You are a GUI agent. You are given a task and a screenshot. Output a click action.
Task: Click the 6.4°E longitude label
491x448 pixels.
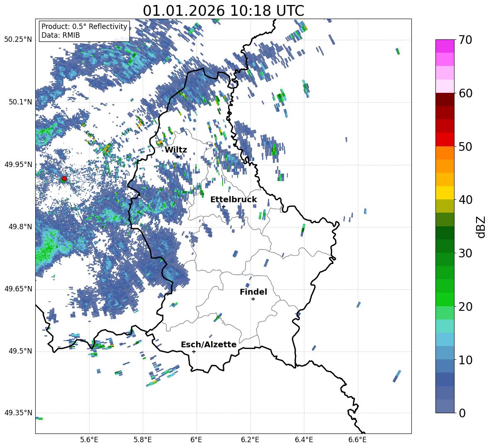click(304, 440)
